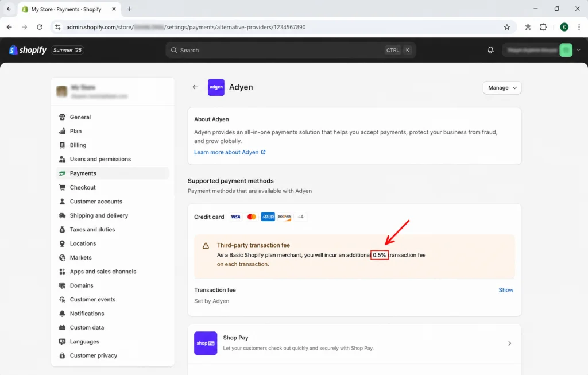
Task: Click Customer events sparkle icon
Action: [62, 299]
